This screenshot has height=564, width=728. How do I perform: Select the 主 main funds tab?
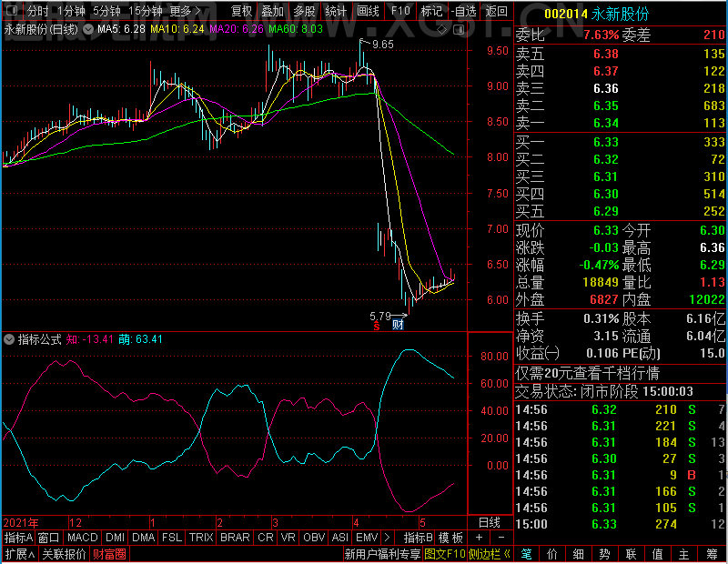pos(684,554)
